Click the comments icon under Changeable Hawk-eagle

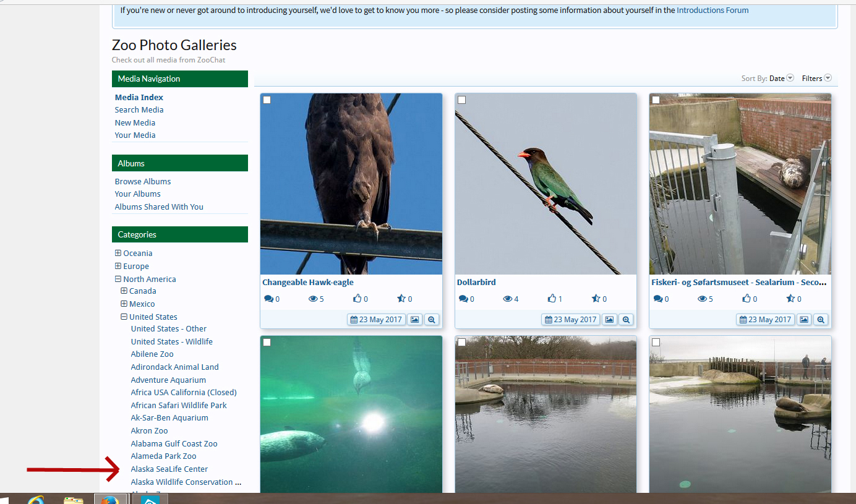pos(268,299)
